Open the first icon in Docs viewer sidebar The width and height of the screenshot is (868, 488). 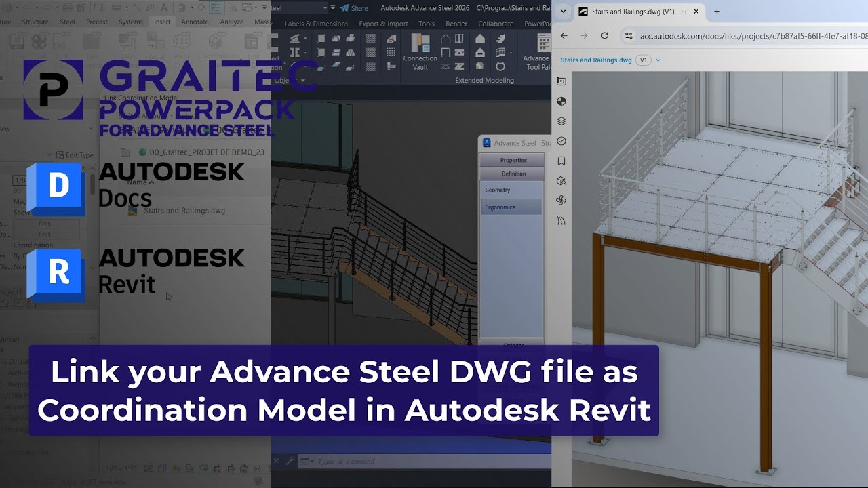tap(561, 81)
